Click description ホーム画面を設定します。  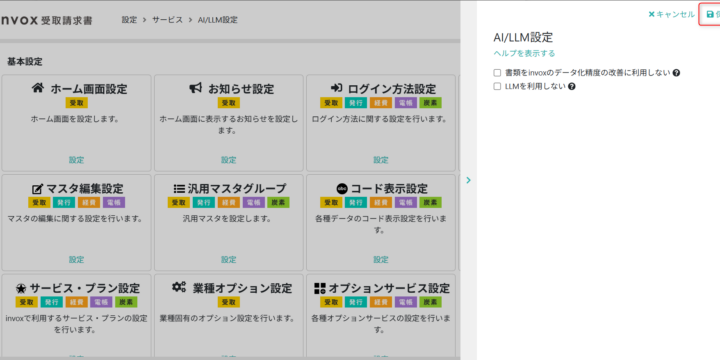[x=76, y=119]
